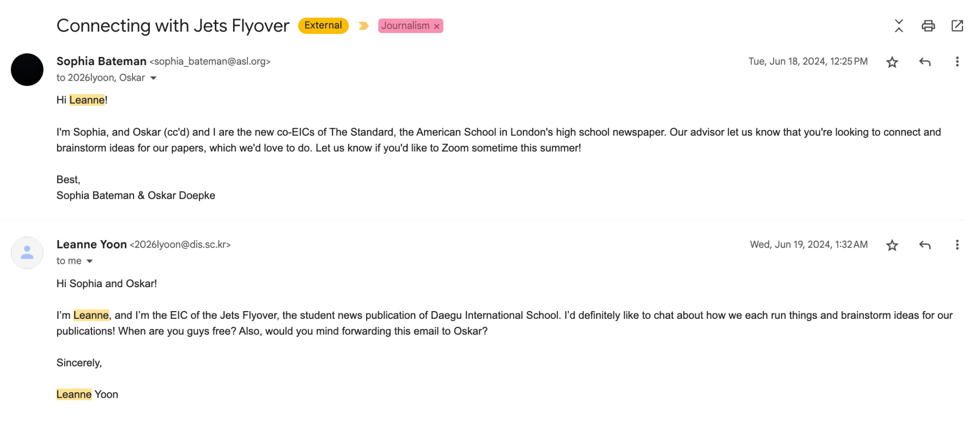Star Leanne Yoon's message

point(892,246)
